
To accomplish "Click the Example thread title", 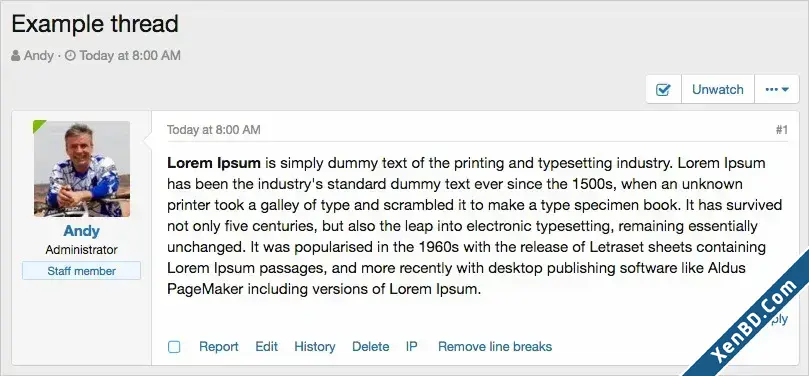I will pos(95,24).
